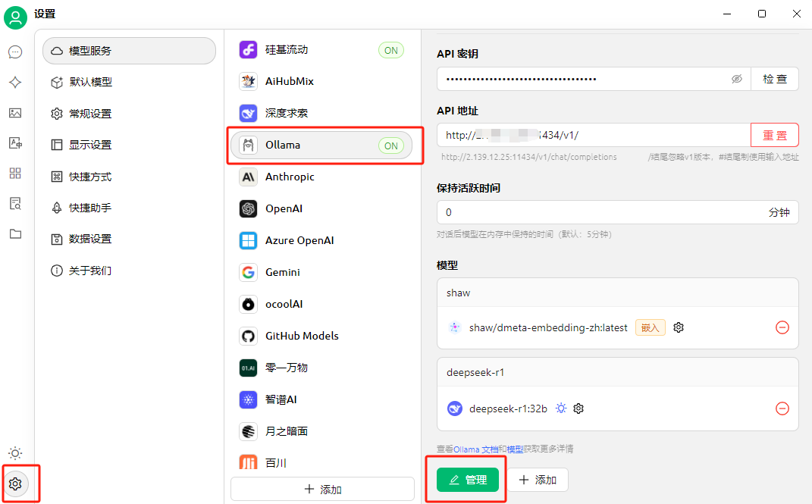812x504 pixels.
Task: Toggle API key visibility eye icon
Action: (736, 79)
